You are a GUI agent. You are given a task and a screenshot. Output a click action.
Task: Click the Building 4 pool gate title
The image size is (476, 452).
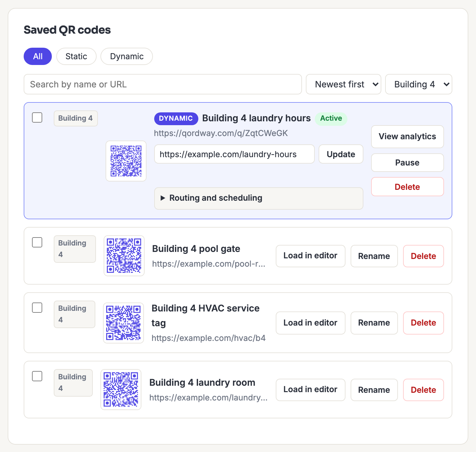point(196,249)
